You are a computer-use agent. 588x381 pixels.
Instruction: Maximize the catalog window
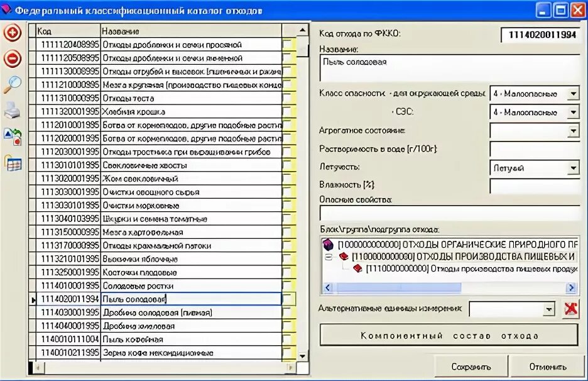[x=561, y=10]
